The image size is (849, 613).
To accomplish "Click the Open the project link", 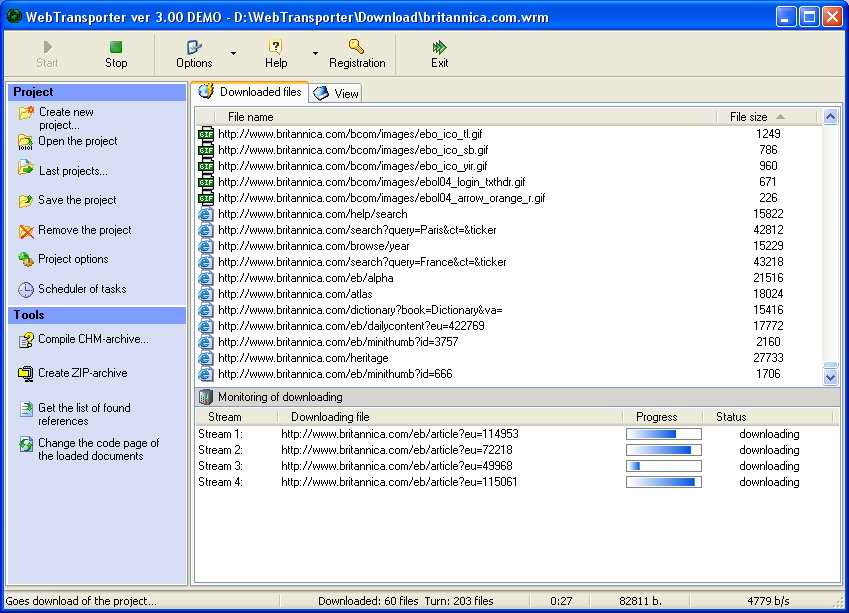I will (77, 141).
